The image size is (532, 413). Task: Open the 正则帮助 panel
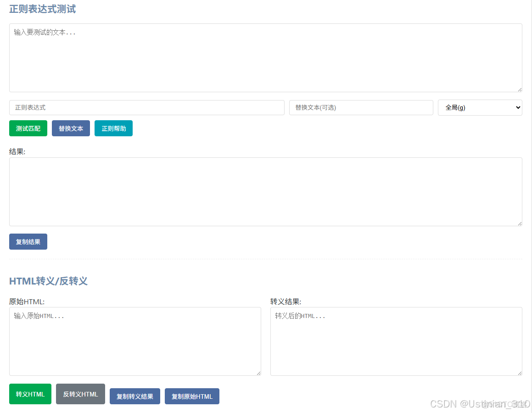pos(113,128)
